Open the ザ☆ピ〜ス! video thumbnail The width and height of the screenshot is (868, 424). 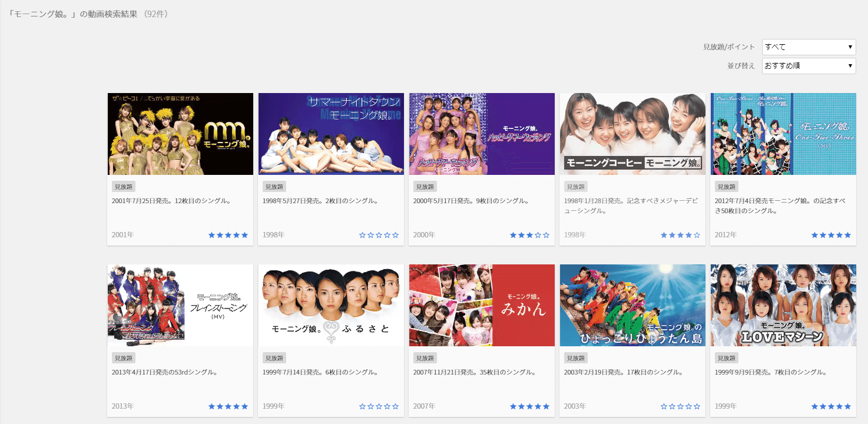(x=180, y=134)
